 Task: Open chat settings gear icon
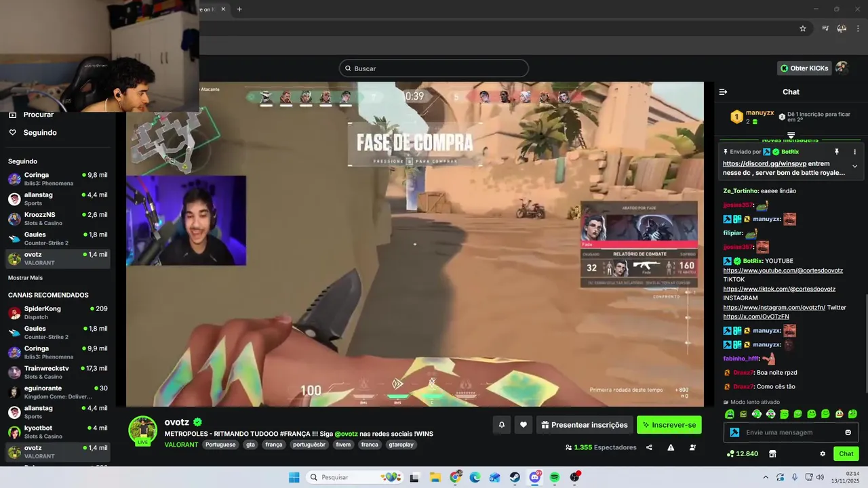(823, 453)
